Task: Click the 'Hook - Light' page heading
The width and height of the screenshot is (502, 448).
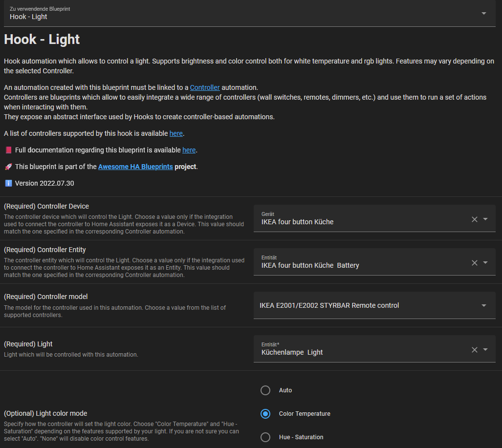Action: click(42, 40)
